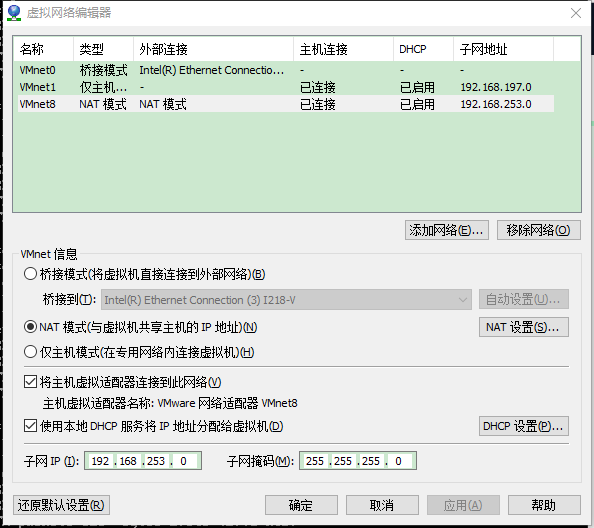This screenshot has width=594, height=528.
Task: Sort by the 类型 column header
Action: coord(103,49)
